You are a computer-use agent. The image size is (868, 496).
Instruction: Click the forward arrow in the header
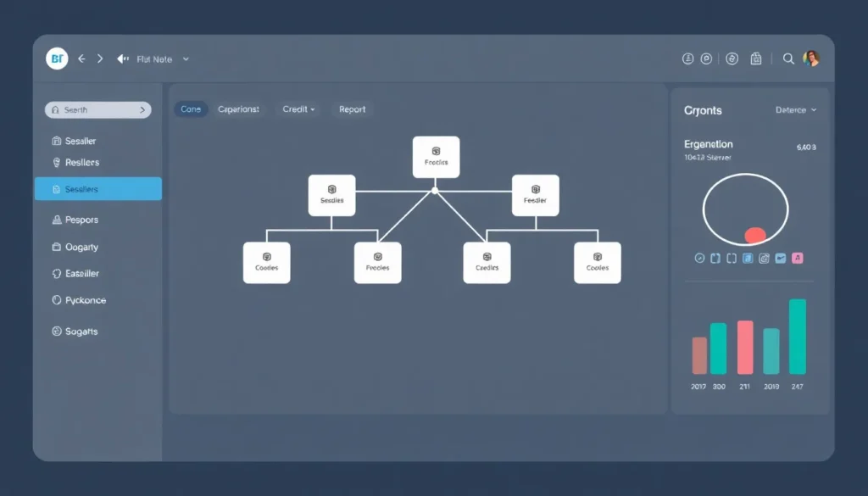click(100, 59)
